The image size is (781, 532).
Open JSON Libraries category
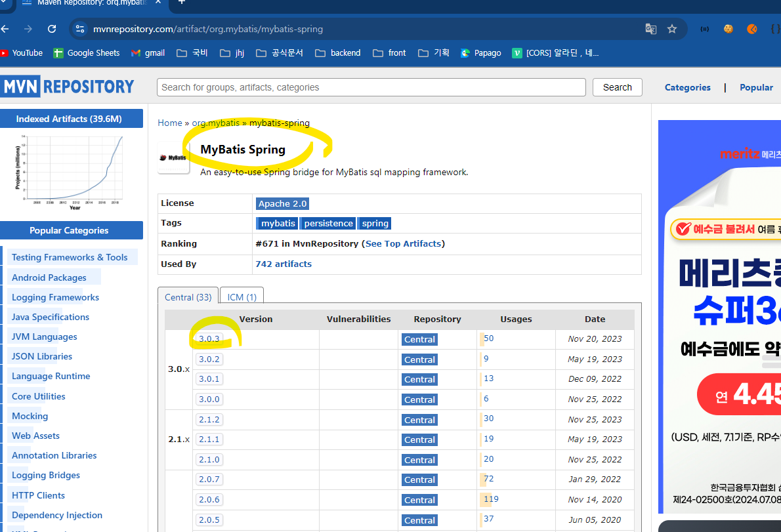pyautogui.click(x=42, y=356)
